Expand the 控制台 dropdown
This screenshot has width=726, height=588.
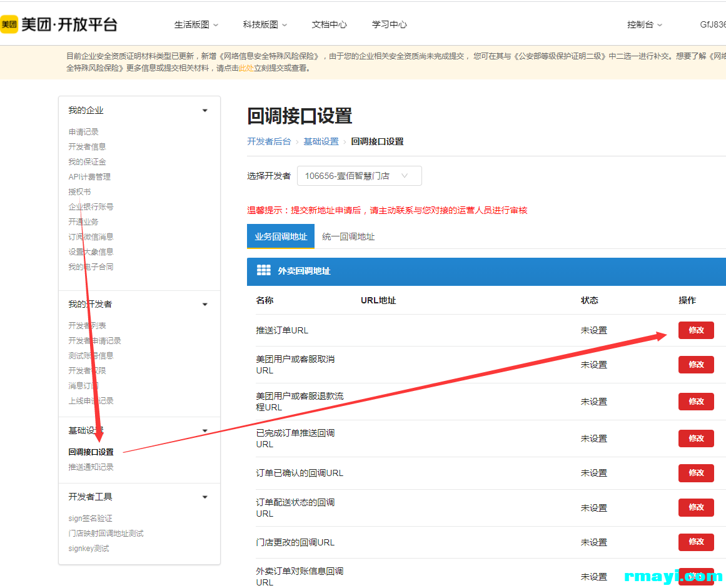click(x=645, y=24)
